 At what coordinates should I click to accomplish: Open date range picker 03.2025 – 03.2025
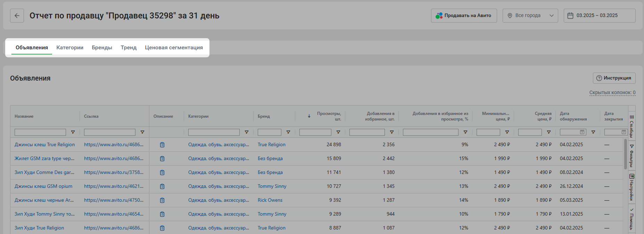(600, 16)
